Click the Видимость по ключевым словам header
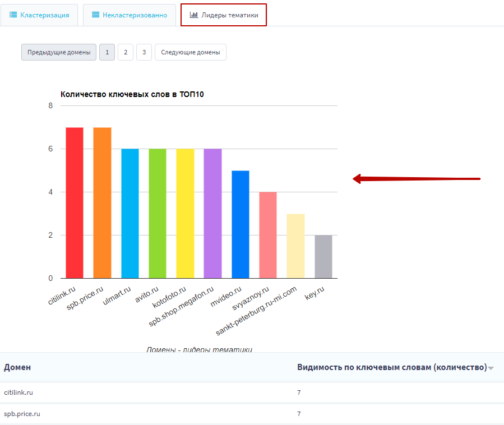The height and width of the screenshot is (425, 504). pyautogui.click(x=392, y=367)
